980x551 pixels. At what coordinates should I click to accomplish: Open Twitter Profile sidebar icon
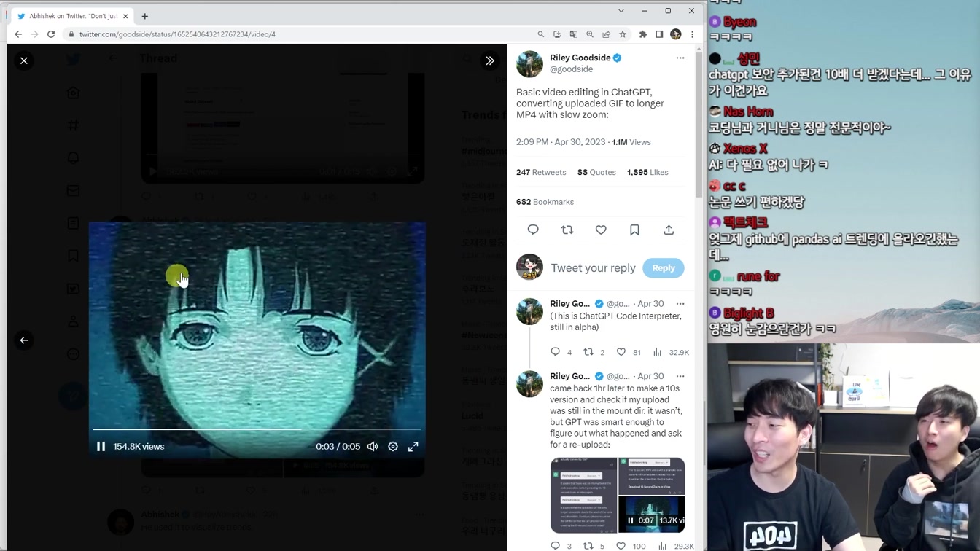(x=73, y=321)
